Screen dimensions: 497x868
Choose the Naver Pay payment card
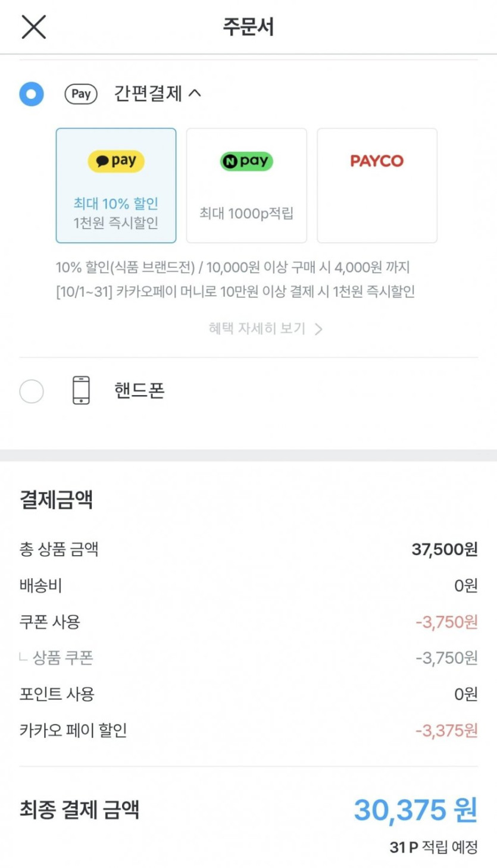click(x=246, y=186)
